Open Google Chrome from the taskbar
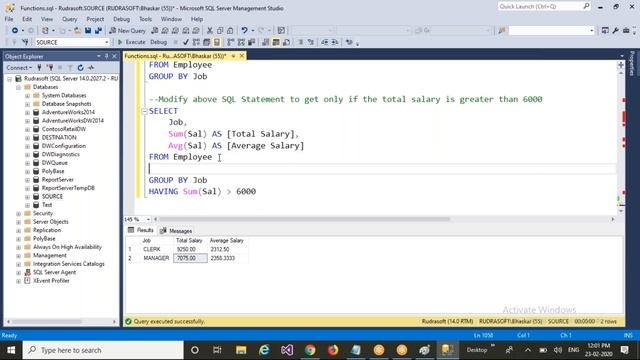 (x=310, y=350)
